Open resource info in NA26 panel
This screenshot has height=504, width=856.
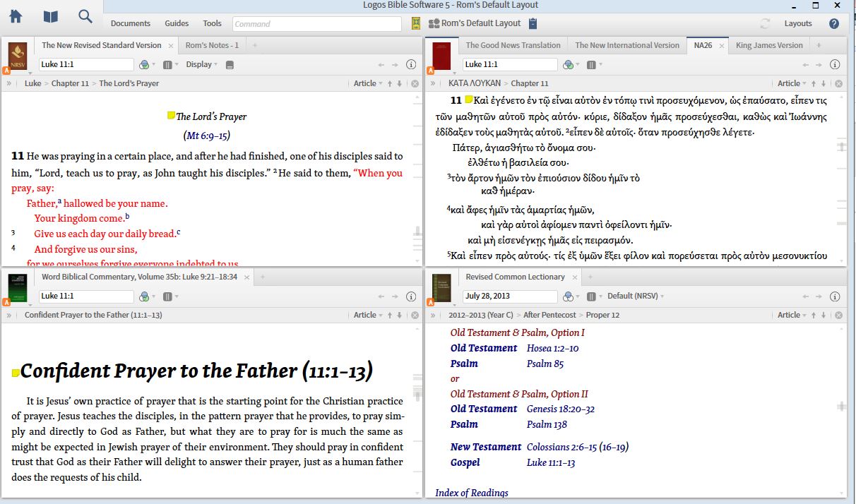click(835, 64)
